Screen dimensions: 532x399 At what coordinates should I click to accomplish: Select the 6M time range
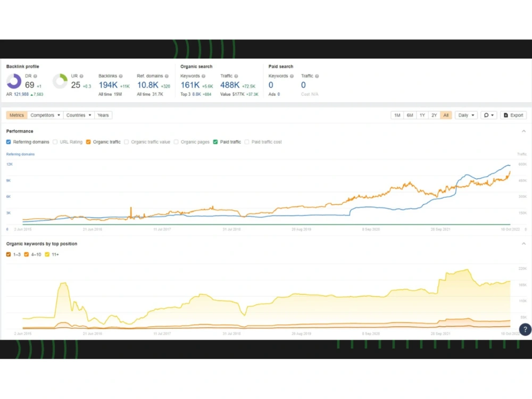(x=410, y=115)
